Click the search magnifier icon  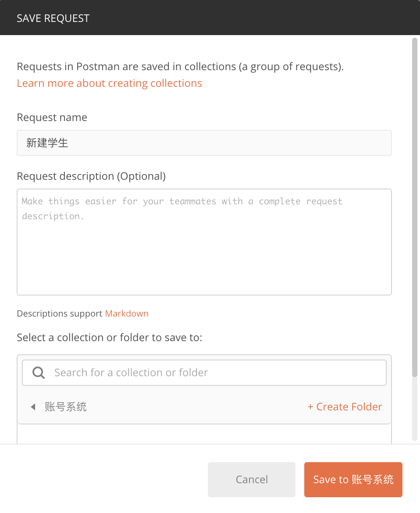tap(38, 373)
